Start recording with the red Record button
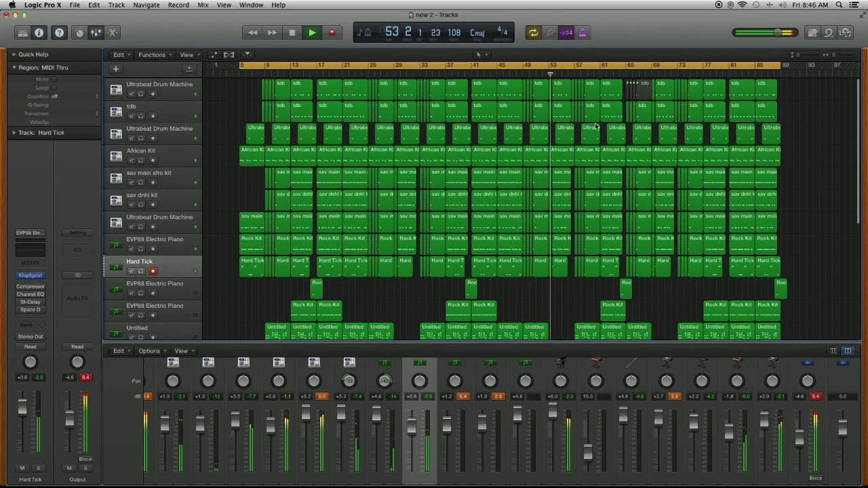The image size is (868, 488). click(332, 33)
